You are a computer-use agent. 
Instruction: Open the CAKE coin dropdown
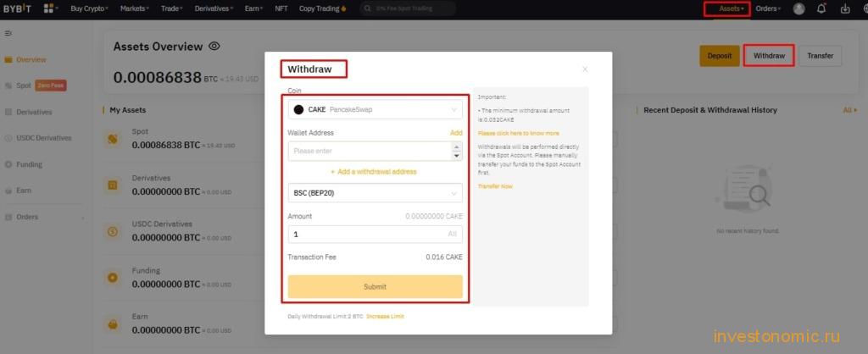tap(376, 109)
